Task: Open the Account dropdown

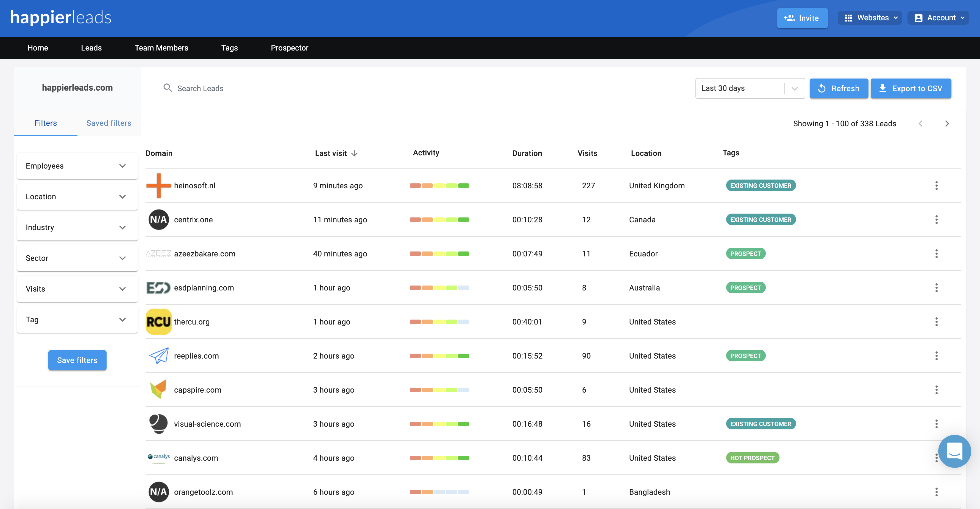Action: [938, 18]
